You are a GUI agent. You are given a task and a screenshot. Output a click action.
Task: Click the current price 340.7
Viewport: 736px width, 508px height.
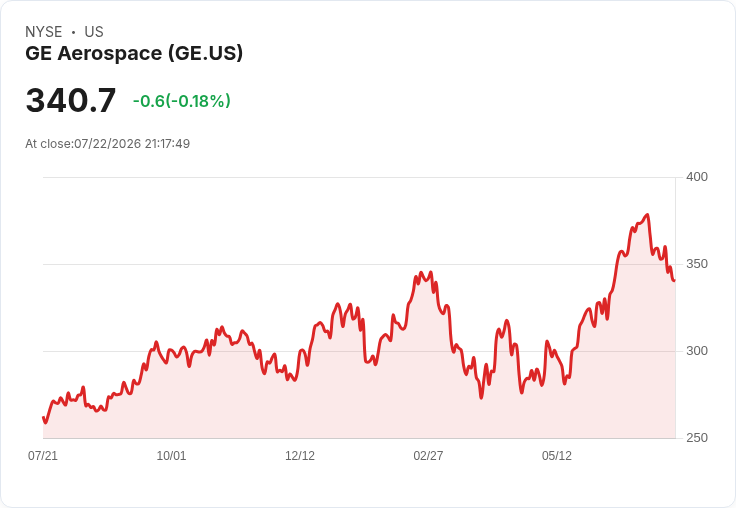[71, 100]
